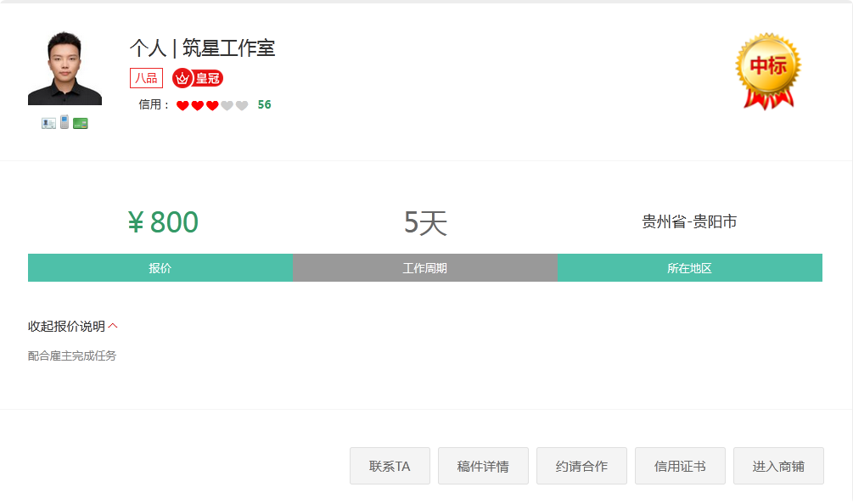Open 稿件详情 submission details
The height and width of the screenshot is (504, 853).
click(483, 465)
